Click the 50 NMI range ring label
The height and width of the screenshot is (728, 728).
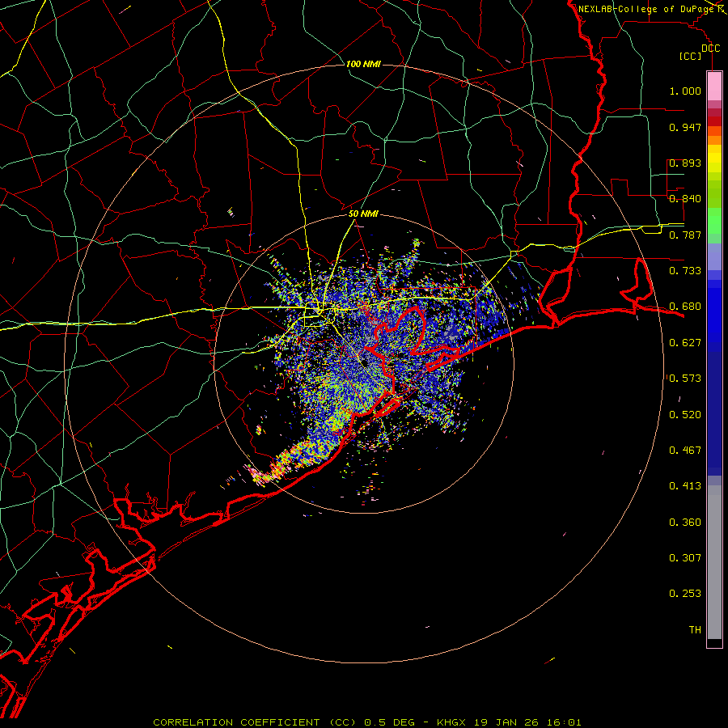(x=363, y=214)
